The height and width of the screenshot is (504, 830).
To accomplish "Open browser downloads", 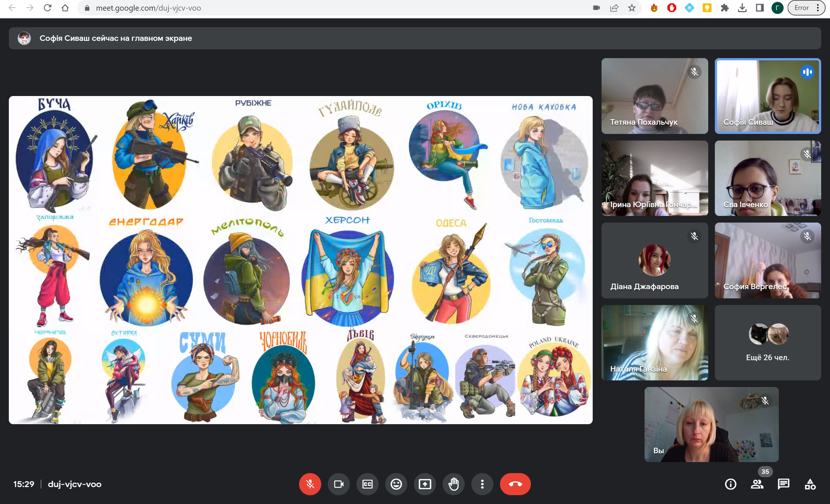I will [x=742, y=8].
